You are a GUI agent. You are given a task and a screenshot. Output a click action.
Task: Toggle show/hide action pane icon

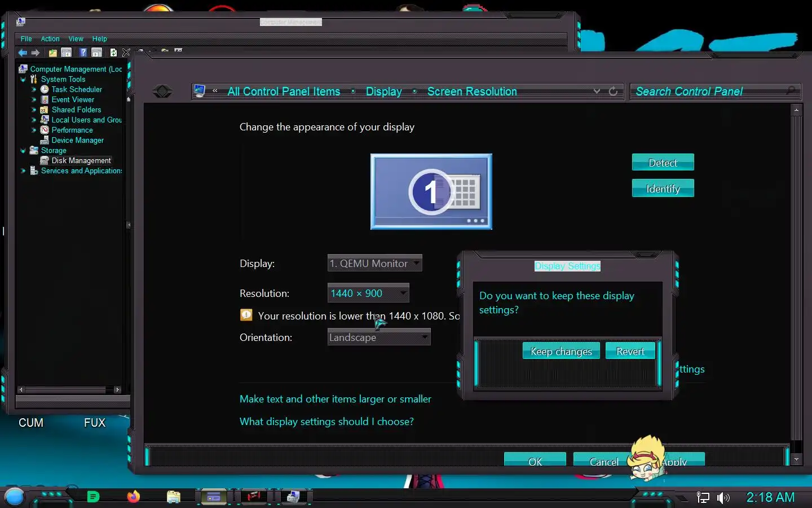tap(96, 52)
